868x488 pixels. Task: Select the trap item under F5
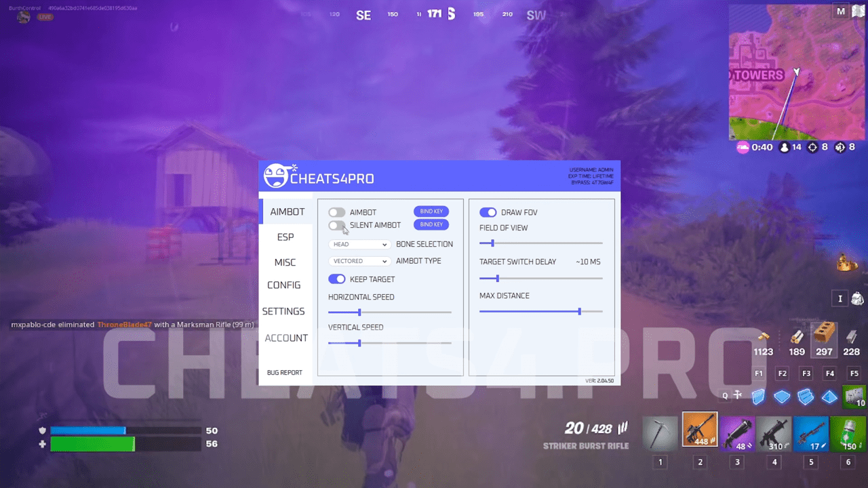click(854, 396)
